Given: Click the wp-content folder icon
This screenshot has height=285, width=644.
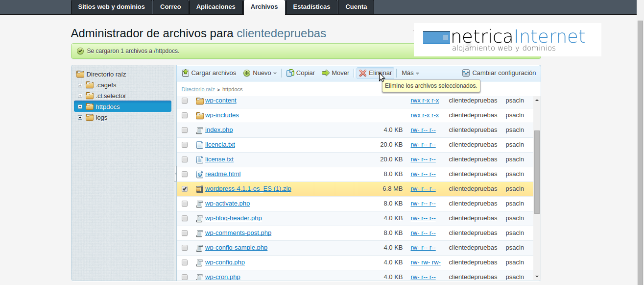Looking at the screenshot, I should coord(199,101).
